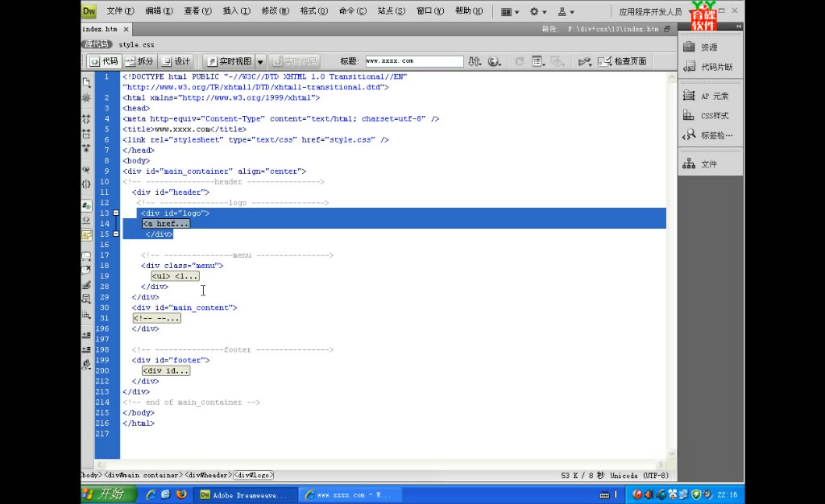Open Recent Snippets icon

(87, 299)
